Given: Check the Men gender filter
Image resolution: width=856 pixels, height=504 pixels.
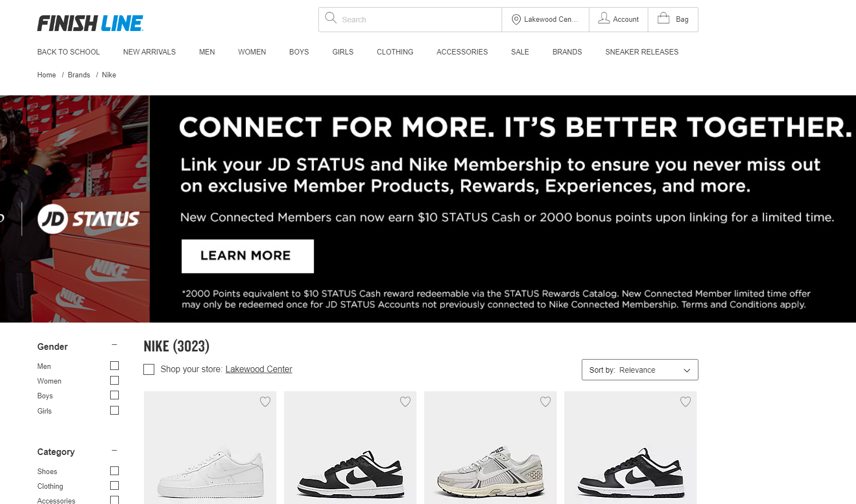Looking at the screenshot, I should (x=114, y=366).
